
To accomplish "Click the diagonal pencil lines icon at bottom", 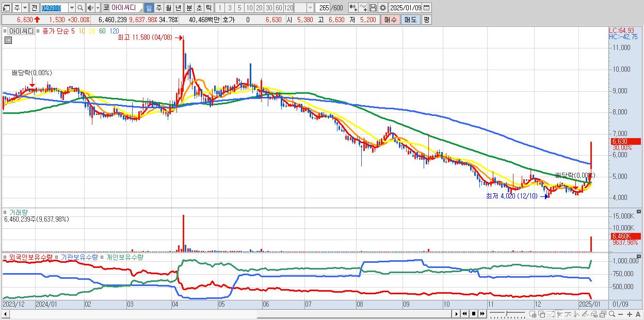I will [x=585, y=314].
